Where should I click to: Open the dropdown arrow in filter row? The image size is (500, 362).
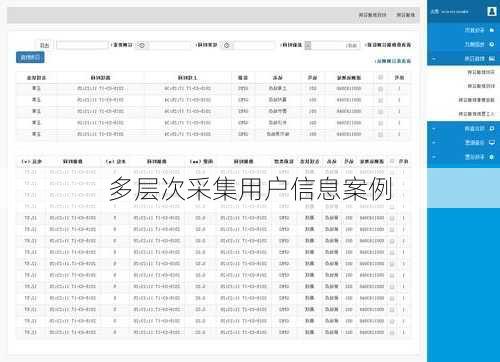tap(308, 45)
